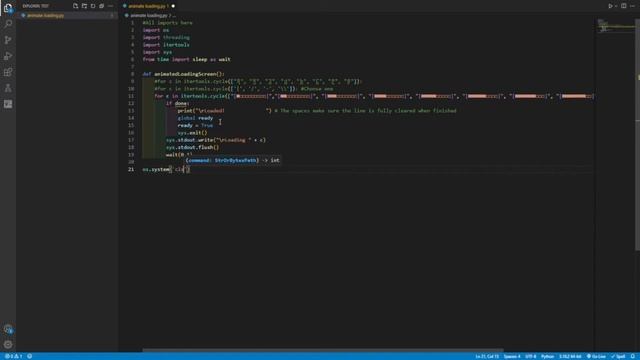This screenshot has height=360, width=640.
Task: Click line 21 os.system code
Action: (x=166, y=169)
